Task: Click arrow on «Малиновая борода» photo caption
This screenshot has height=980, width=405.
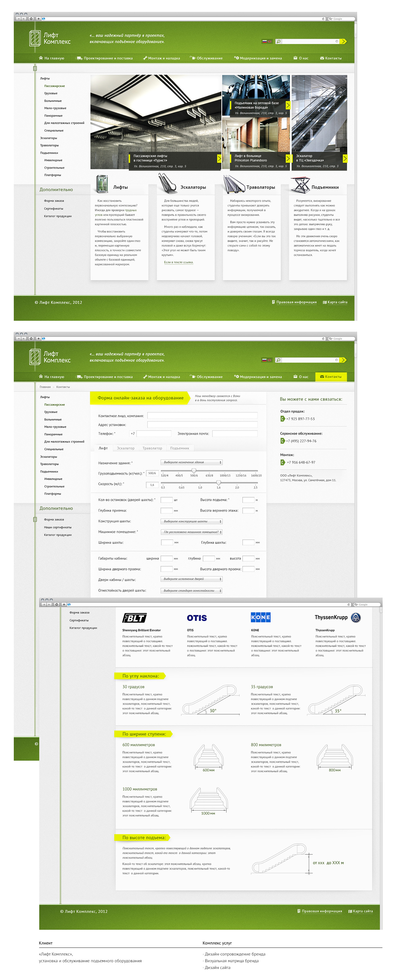Action: pyautogui.click(x=288, y=105)
